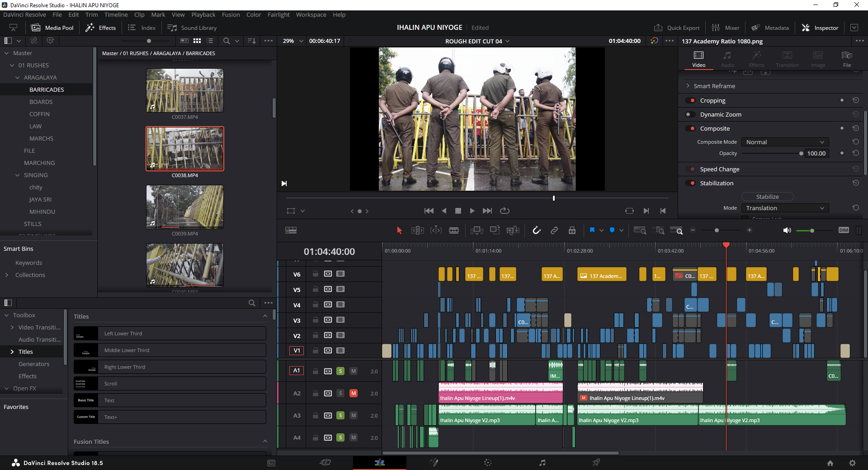The width and height of the screenshot is (868, 470).
Task: Disable the Stabilization toggle in Inspector
Action: 691,183
